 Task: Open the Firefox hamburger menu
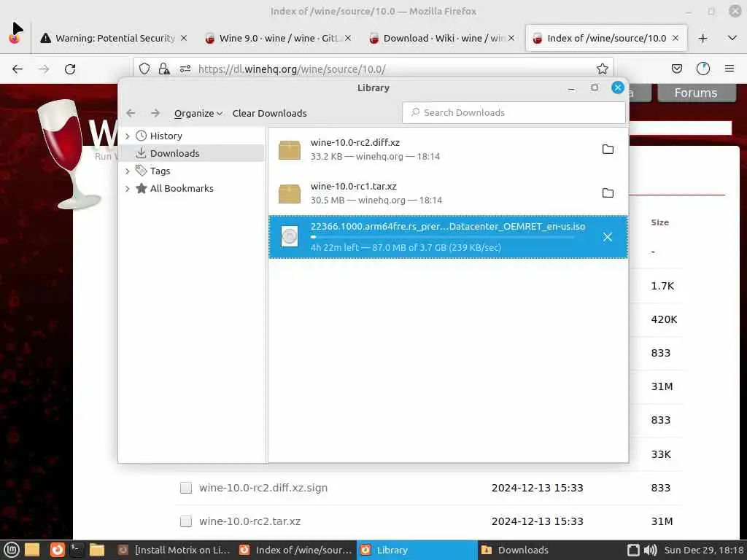(x=729, y=69)
